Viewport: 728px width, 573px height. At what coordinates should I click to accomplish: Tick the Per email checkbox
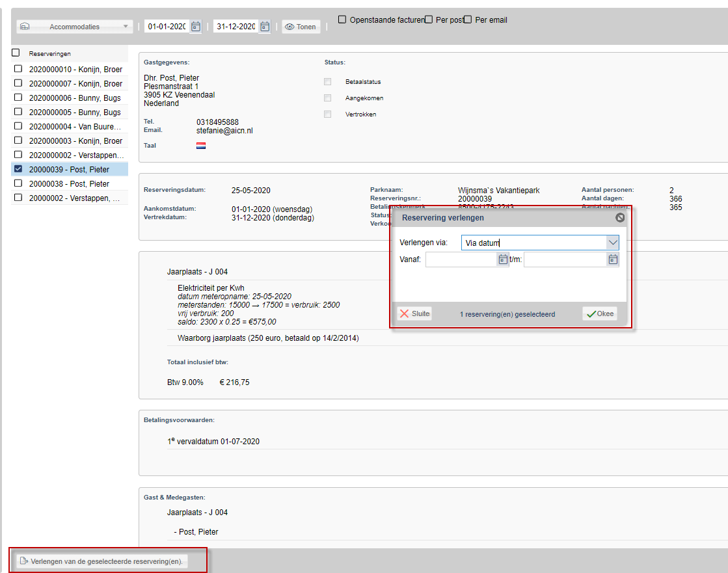click(468, 20)
